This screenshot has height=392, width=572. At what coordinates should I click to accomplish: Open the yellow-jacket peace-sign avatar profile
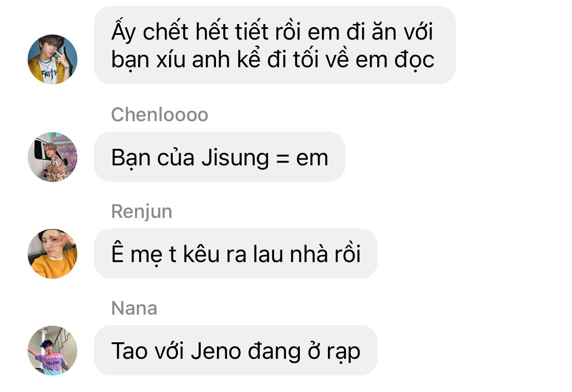(53, 59)
